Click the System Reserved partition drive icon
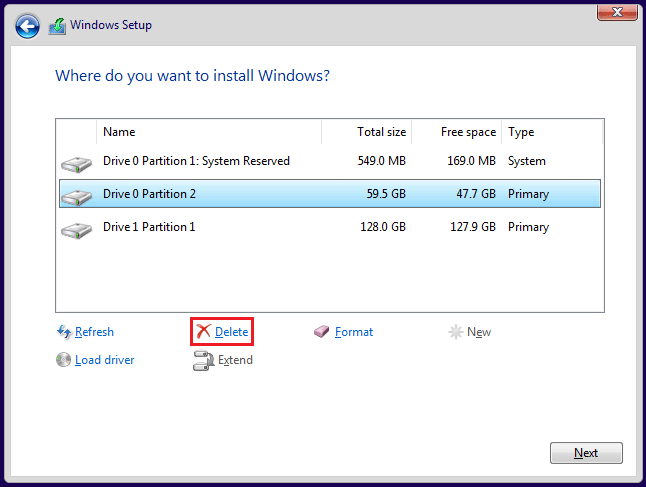The height and width of the screenshot is (487, 646). click(77, 164)
